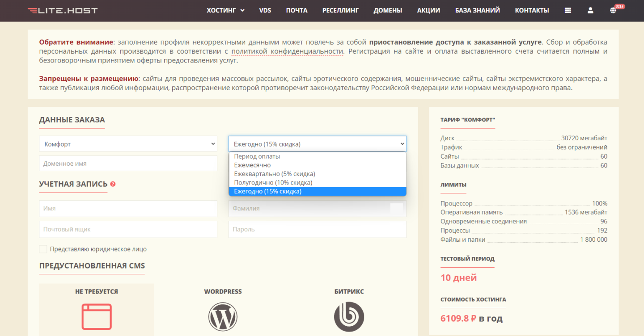Choose the Ежемесячно option
Screen dimensions: 644x336
tap(318, 165)
